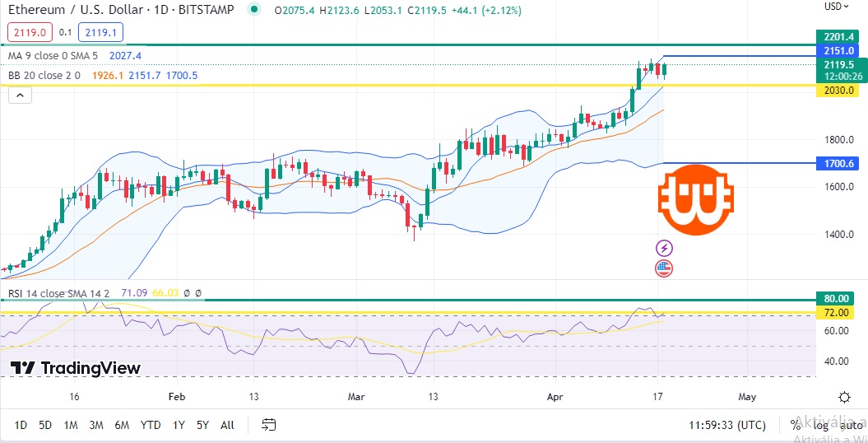Click the May date on time axis
The image size is (868, 443).
coord(747,397)
